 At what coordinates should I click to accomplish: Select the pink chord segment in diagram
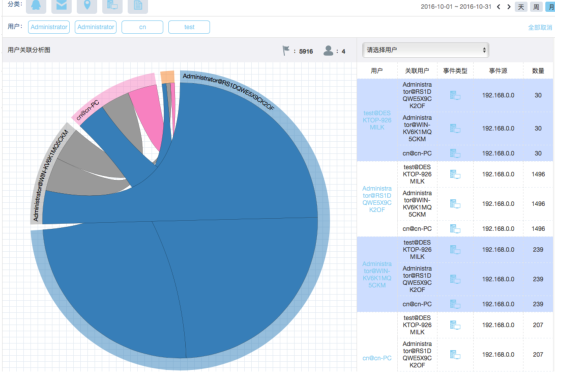[147, 114]
